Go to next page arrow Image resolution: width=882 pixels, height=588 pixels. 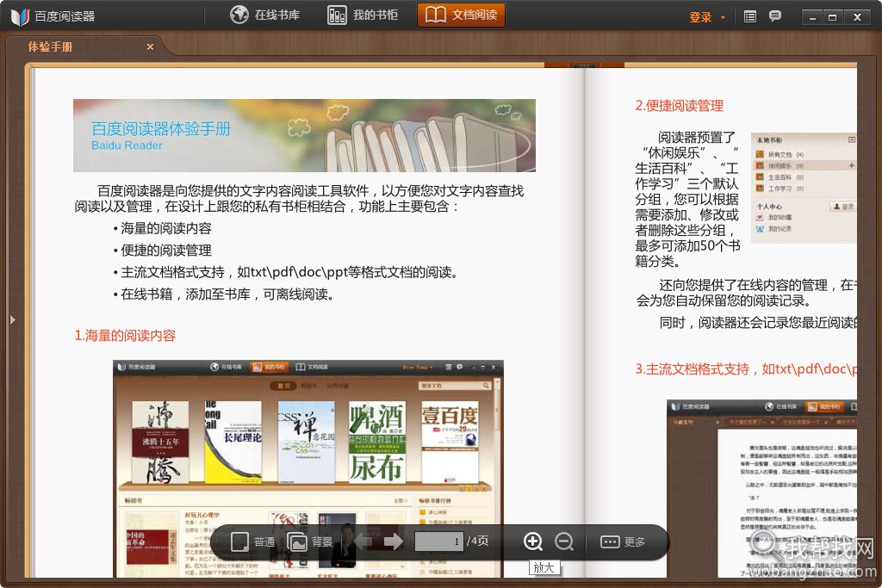click(x=393, y=542)
